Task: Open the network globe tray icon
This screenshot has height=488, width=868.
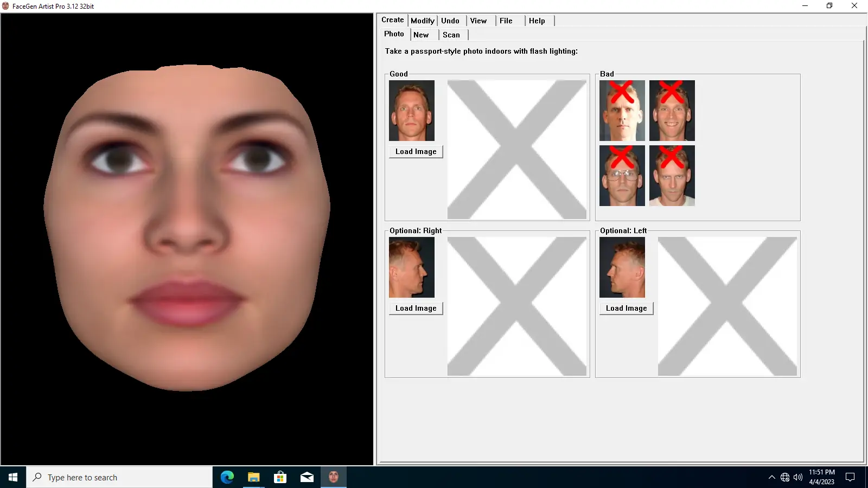Action: 785,477
